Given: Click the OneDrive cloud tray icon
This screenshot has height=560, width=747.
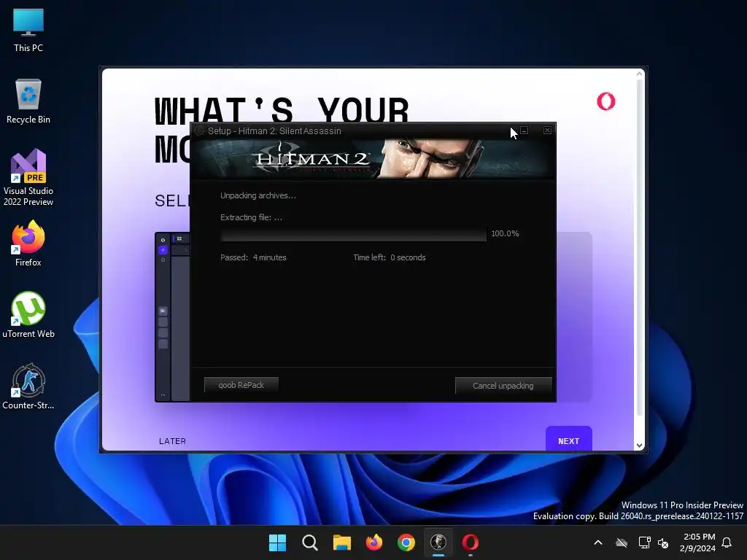Looking at the screenshot, I should click(622, 542).
